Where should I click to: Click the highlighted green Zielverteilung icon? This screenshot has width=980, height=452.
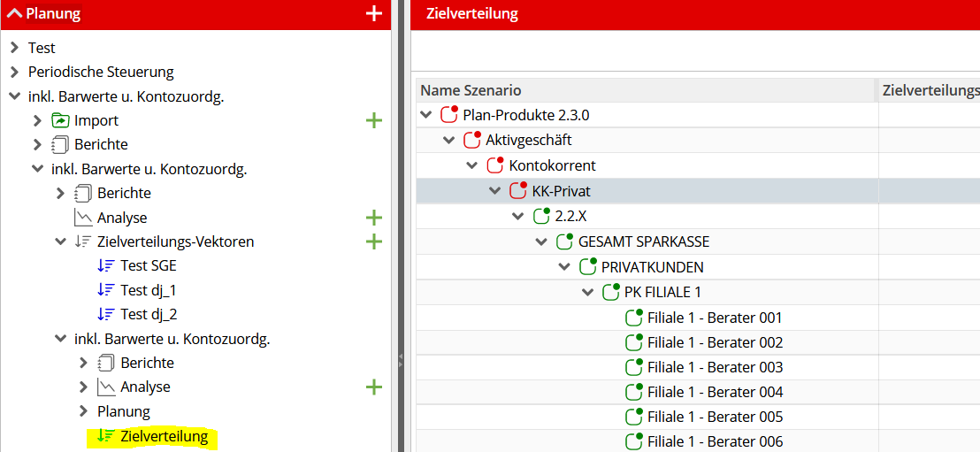(105, 436)
